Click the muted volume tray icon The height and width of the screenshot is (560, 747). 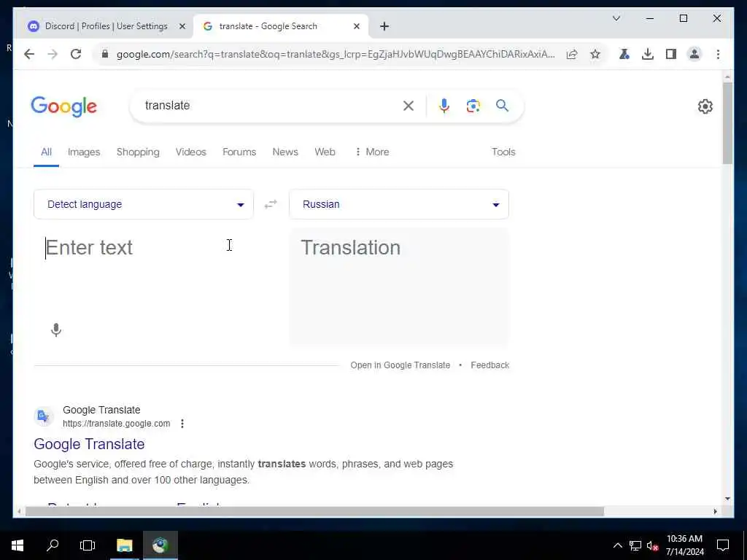[653, 545]
